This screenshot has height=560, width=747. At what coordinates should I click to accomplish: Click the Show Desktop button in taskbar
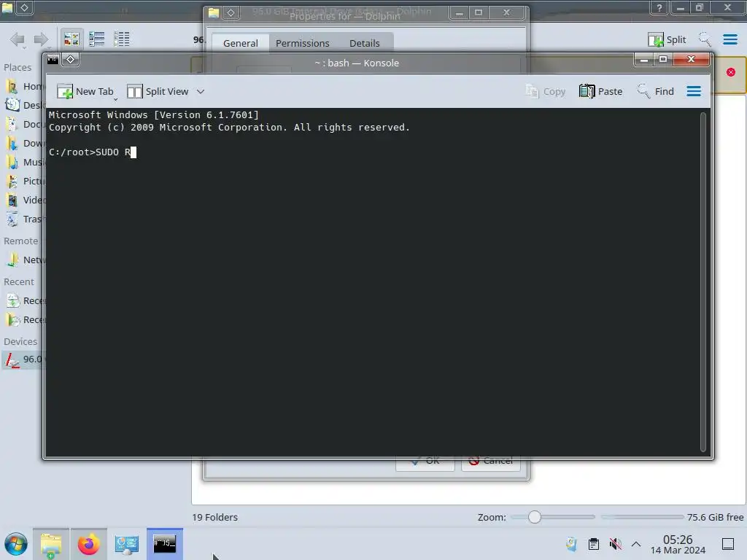728,544
